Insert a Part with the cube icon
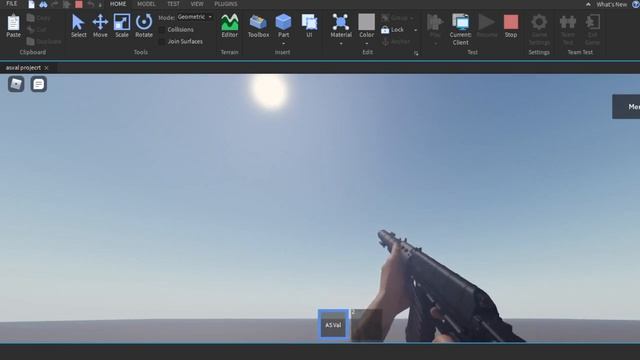Screen dimensions: 640x360 (283, 22)
